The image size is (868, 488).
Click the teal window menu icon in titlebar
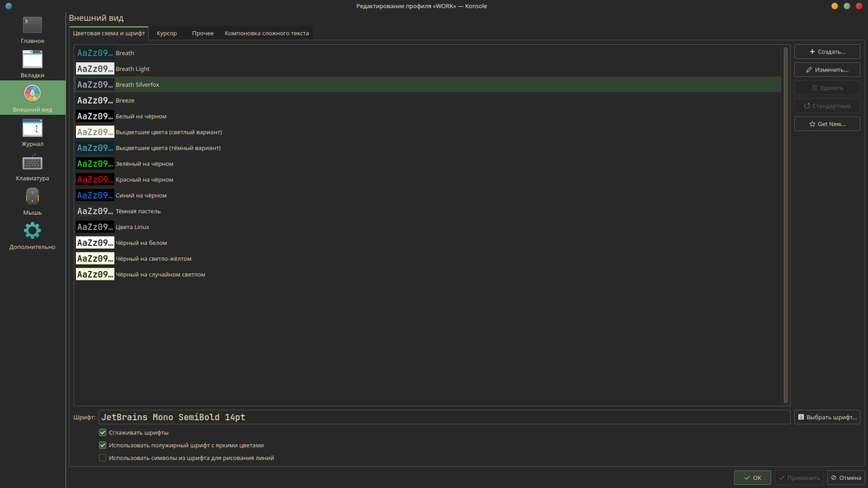[8, 6]
